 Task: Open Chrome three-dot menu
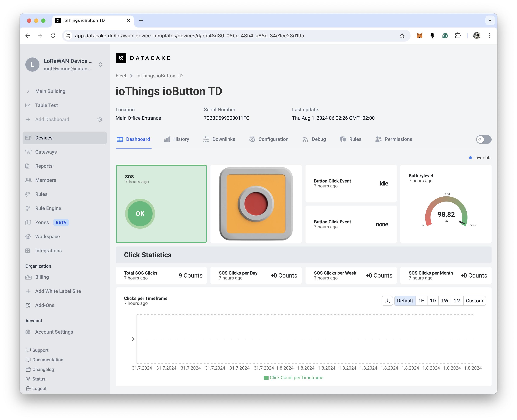490,36
